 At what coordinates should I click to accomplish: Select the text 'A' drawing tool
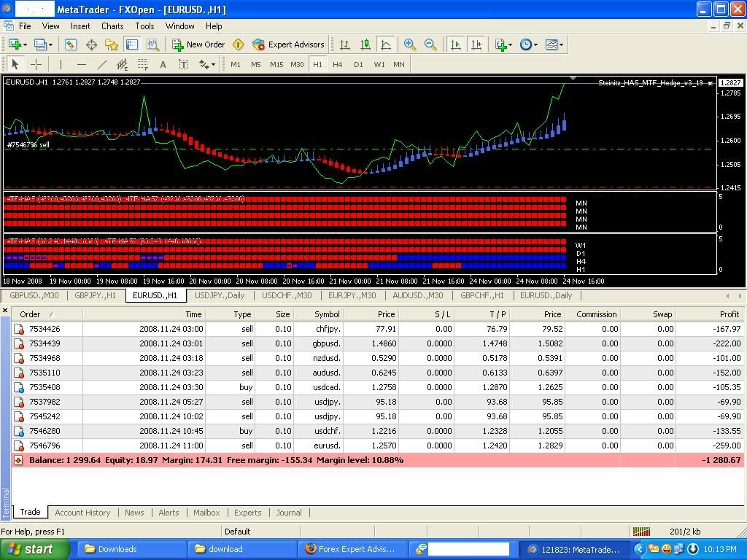tap(163, 64)
